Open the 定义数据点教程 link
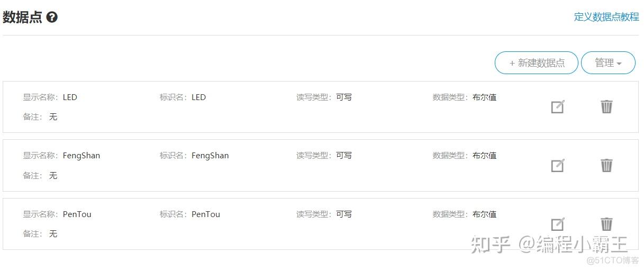Screen dimensions: 644x270 point(606,17)
